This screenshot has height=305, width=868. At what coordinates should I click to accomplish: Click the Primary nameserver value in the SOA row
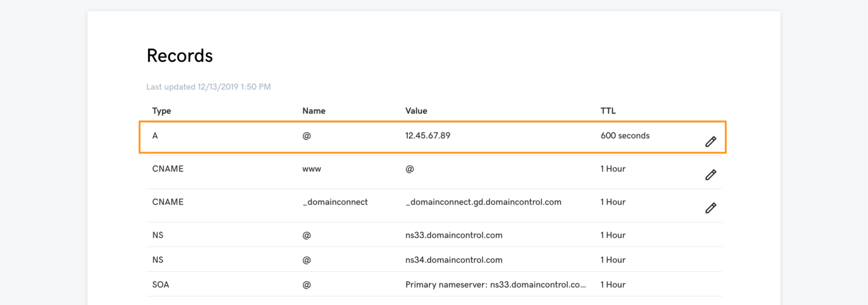pos(496,285)
